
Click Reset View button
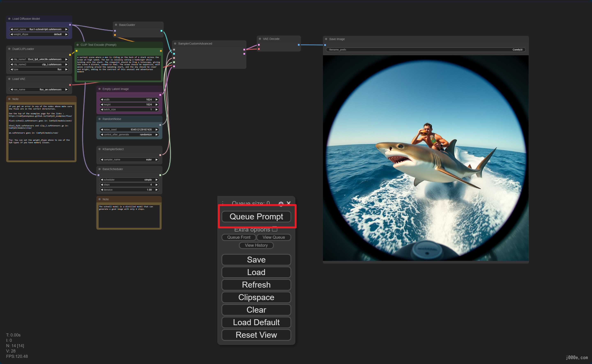(256, 334)
